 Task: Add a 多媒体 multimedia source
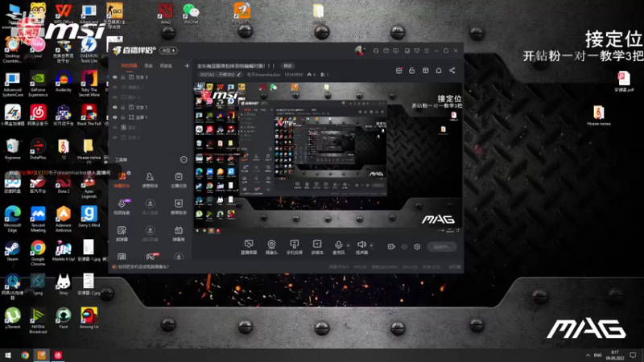(317, 247)
